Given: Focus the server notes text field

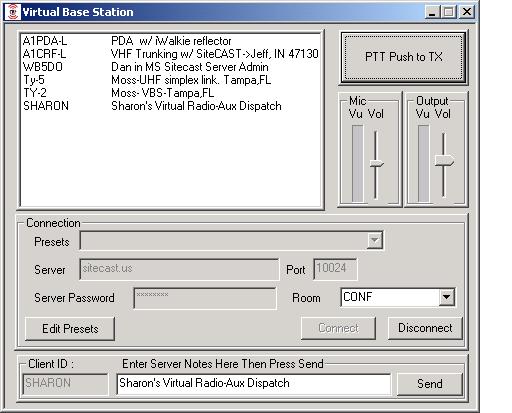Looking at the screenshot, I should (x=254, y=383).
